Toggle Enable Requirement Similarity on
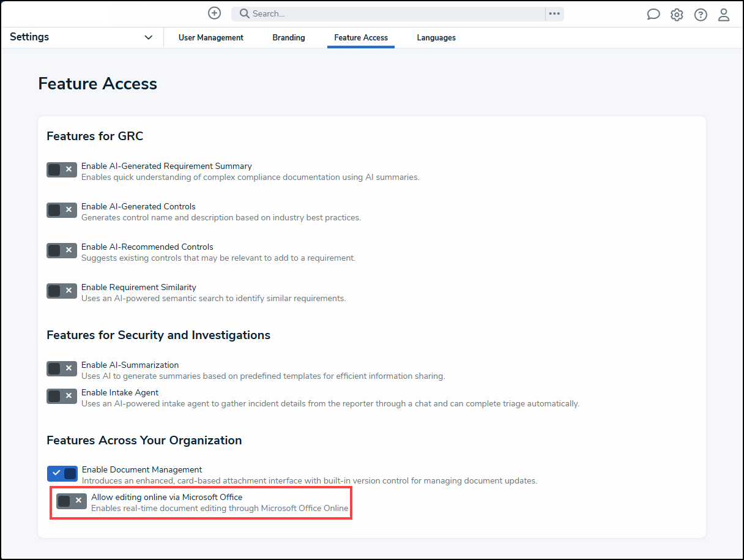This screenshot has height=560, width=744. tap(62, 291)
